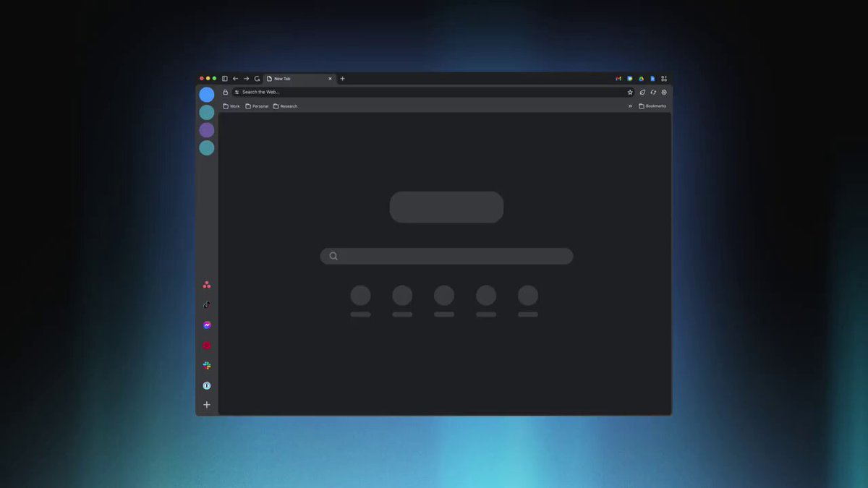
Task: Open the Google Drive shortcut icon
Action: click(x=641, y=79)
